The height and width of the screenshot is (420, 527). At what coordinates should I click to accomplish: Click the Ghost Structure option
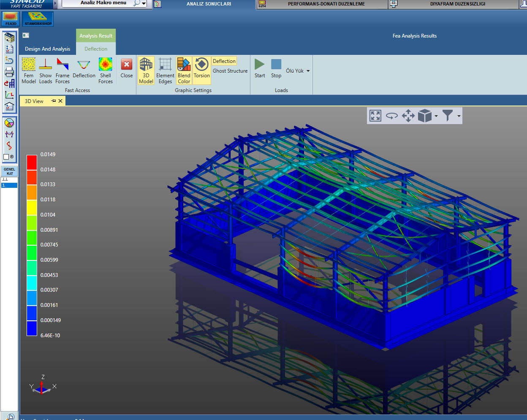pyautogui.click(x=230, y=71)
